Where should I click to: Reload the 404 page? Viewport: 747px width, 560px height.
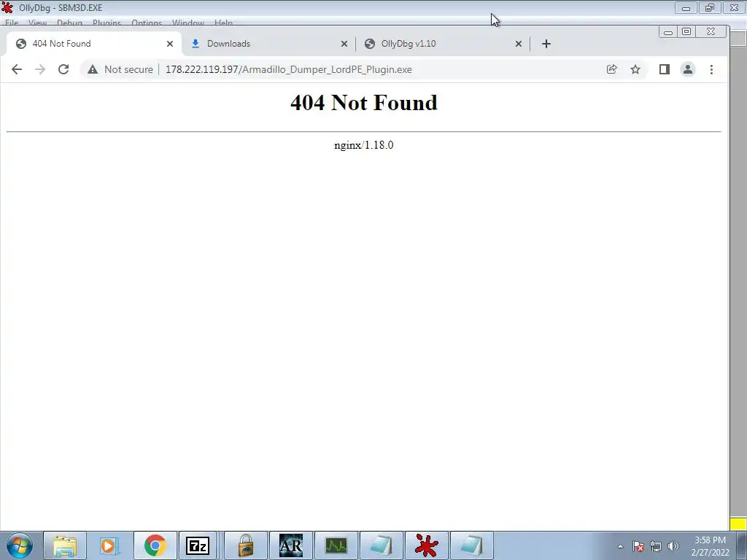coord(63,69)
